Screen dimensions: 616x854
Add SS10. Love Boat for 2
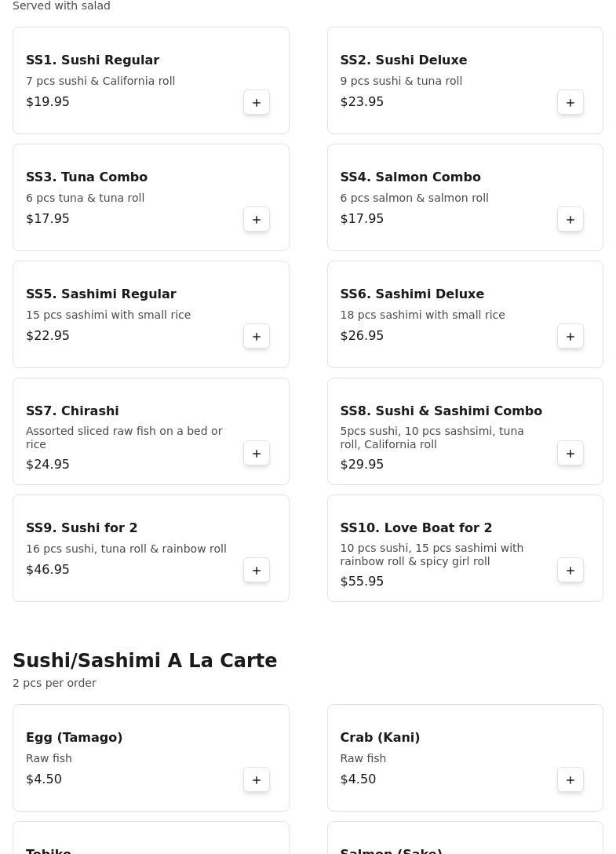[x=570, y=571]
